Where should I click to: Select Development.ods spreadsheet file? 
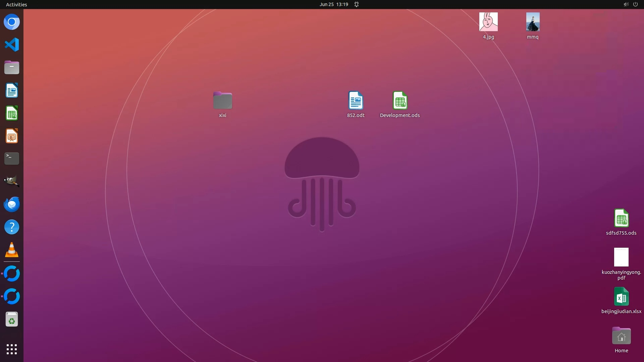tap(400, 101)
